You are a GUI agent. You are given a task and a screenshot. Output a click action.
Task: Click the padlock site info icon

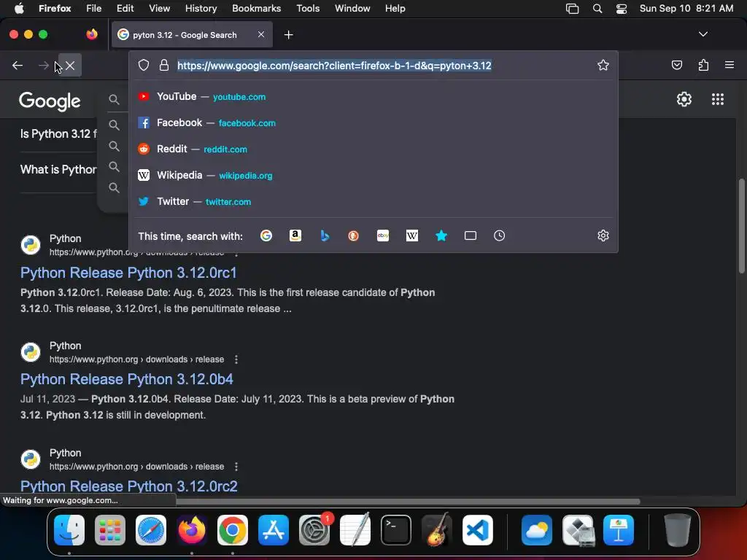(x=164, y=65)
